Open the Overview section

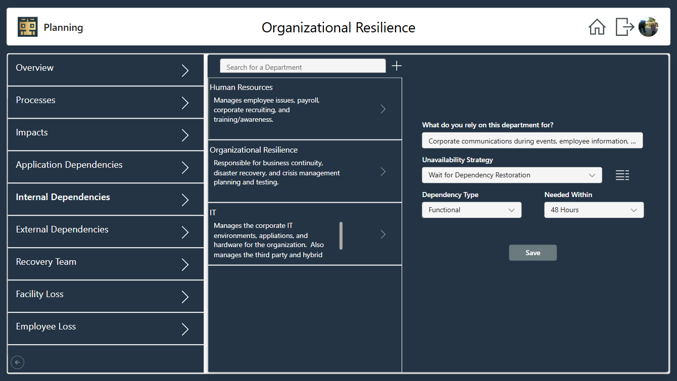[x=105, y=70]
